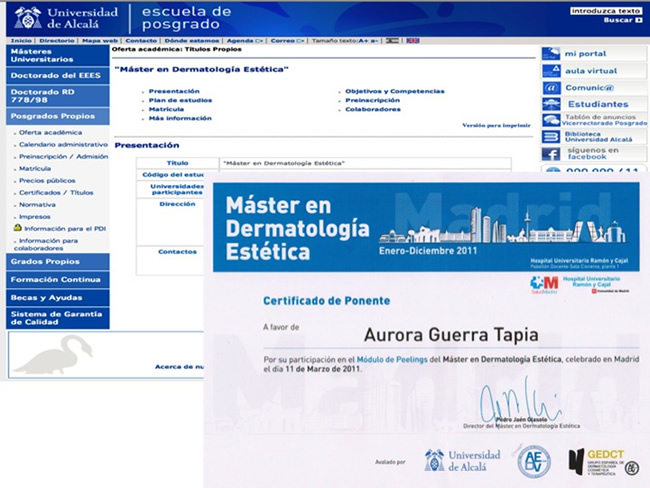Screen dimensions: 650x488
Task: Click Versión para imprimir link
Action: click(x=496, y=125)
